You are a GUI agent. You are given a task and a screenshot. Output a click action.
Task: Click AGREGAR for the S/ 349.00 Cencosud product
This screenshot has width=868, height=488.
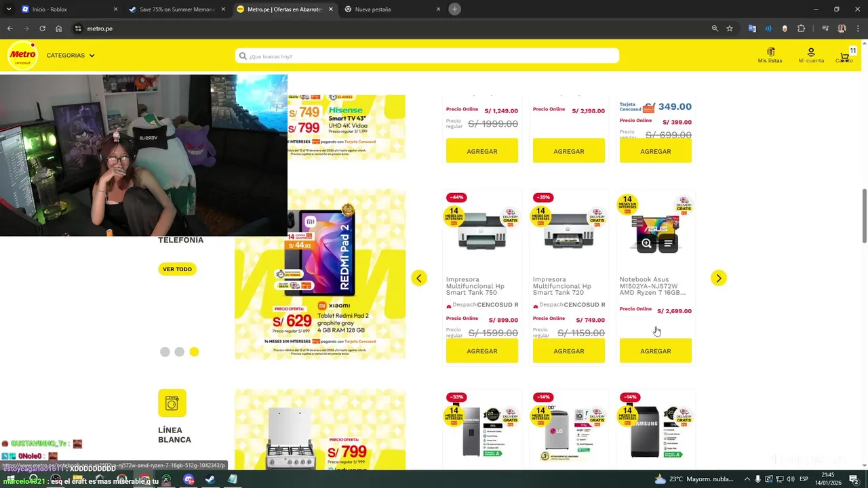click(656, 151)
